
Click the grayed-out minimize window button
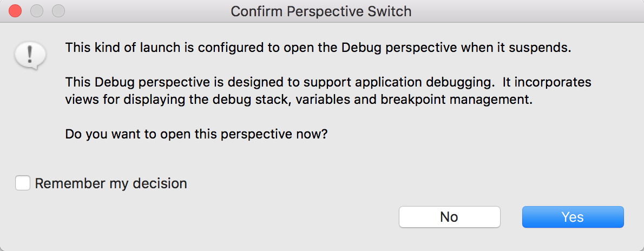coord(37,11)
